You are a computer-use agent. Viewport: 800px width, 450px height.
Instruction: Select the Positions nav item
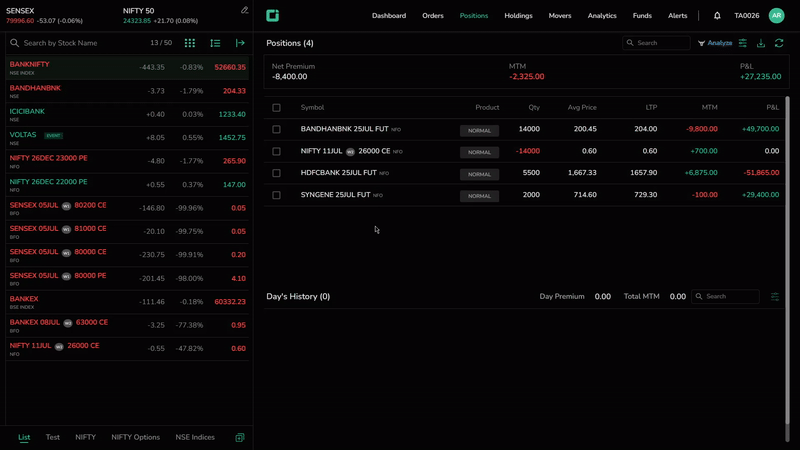click(473, 16)
